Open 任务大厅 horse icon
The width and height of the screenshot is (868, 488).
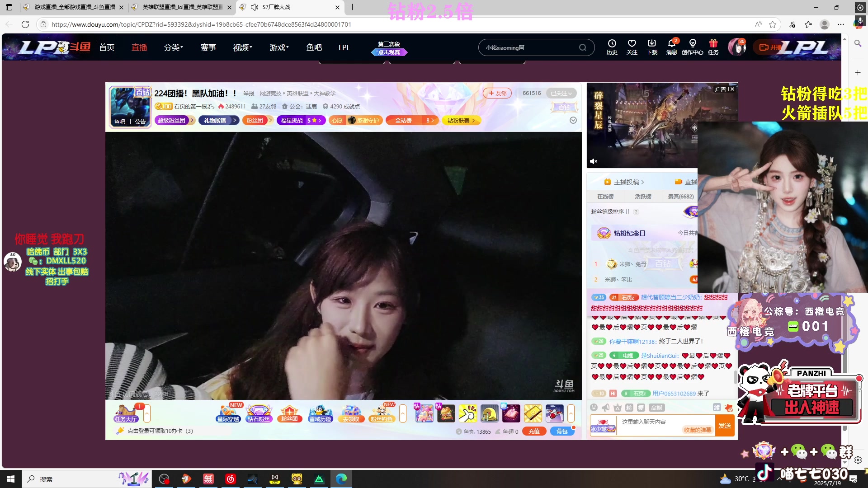pyautogui.click(x=126, y=413)
